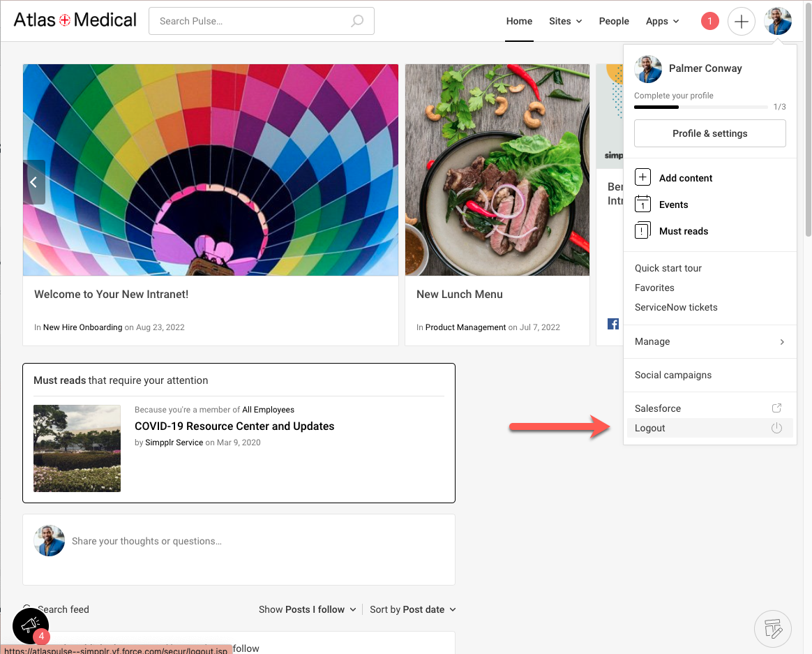Click the Simpplr Service author link
Viewport: 812px width, 654px height.
point(174,442)
